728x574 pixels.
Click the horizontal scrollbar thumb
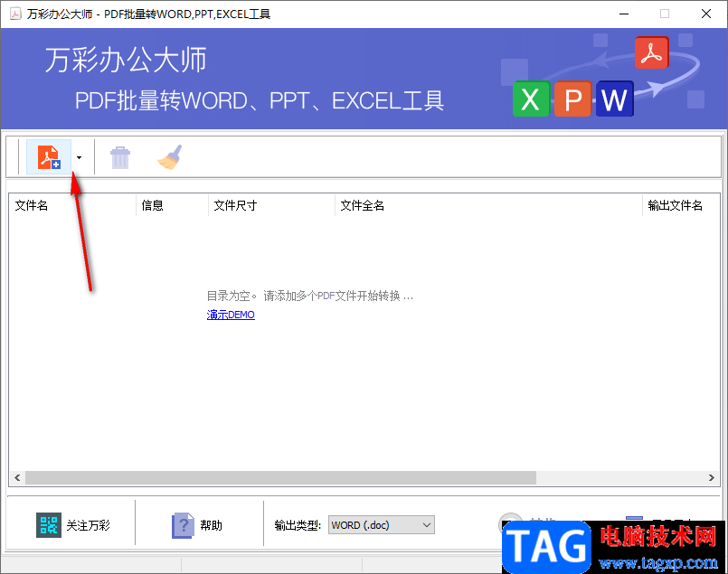(x=280, y=477)
